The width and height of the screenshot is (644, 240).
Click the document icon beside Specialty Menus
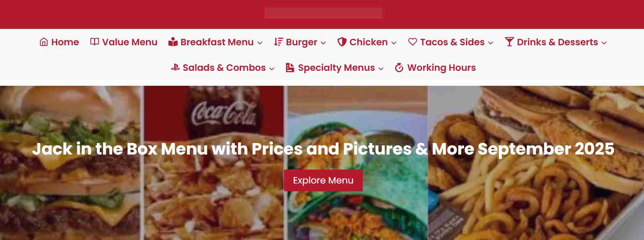tap(290, 67)
